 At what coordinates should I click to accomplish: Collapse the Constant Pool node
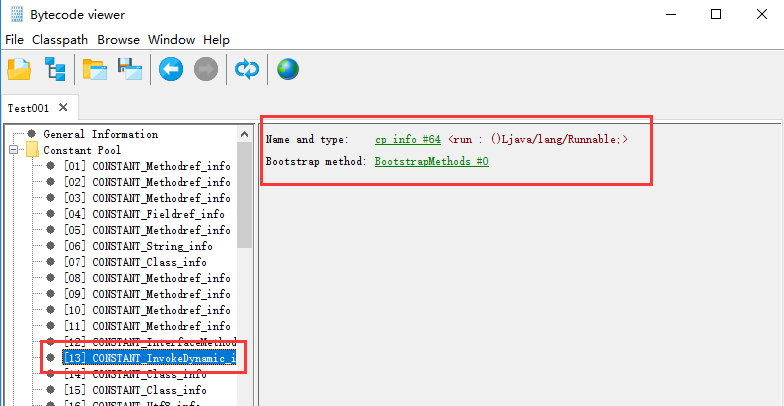pyautogui.click(x=13, y=150)
